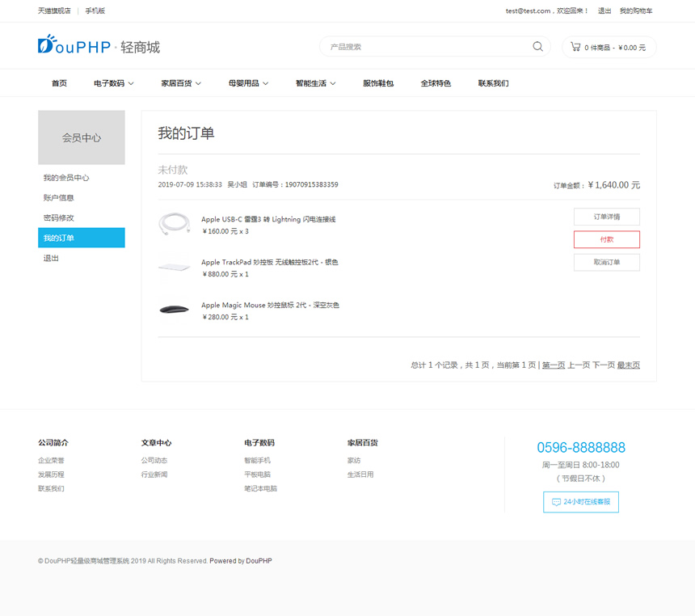The image size is (695, 616).
Task: Expand the 家居百货 dropdown arrow
Action: [x=199, y=83]
